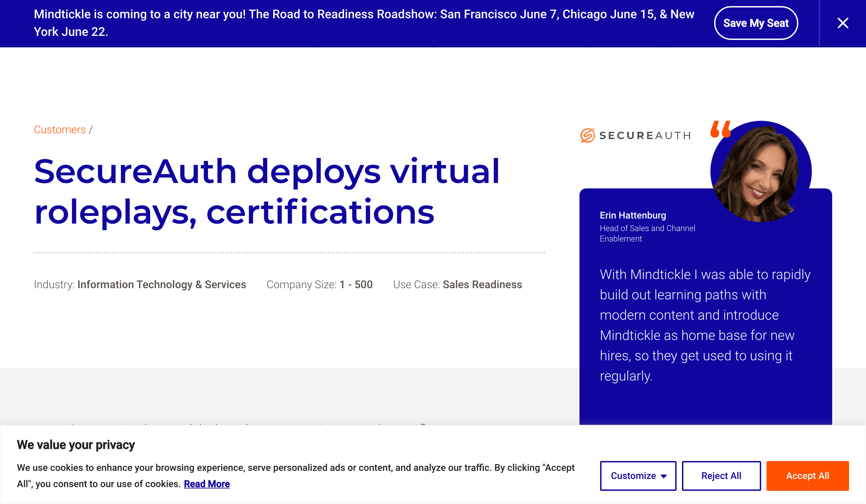The height and width of the screenshot is (504, 866).
Task: Reject all cookies
Action: click(721, 476)
